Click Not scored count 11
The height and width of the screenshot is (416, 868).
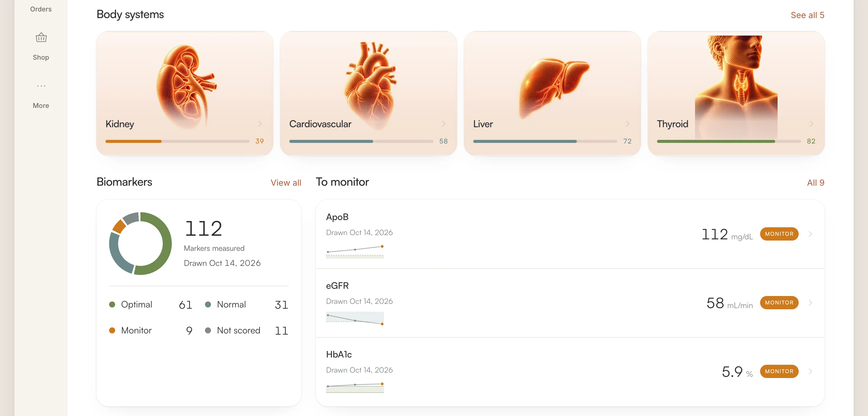281,331
